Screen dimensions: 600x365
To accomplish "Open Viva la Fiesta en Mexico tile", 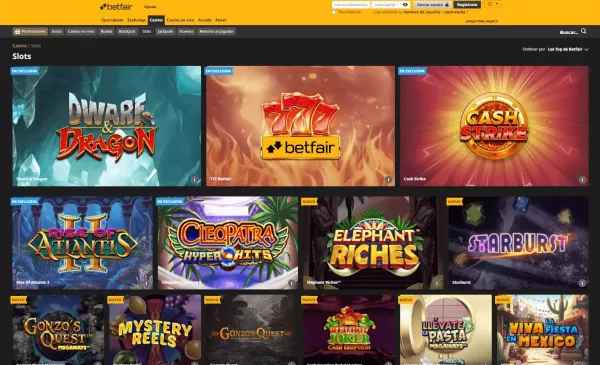I will click(x=543, y=330).
